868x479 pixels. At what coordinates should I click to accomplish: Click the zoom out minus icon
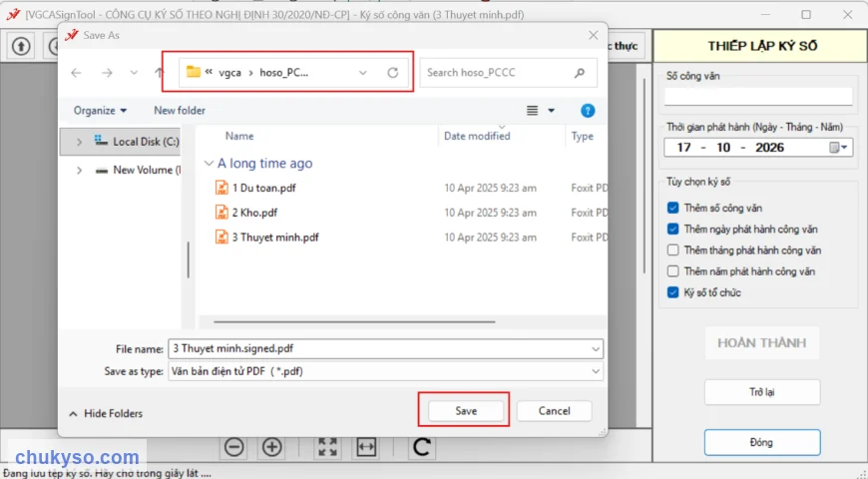[234, 447]
